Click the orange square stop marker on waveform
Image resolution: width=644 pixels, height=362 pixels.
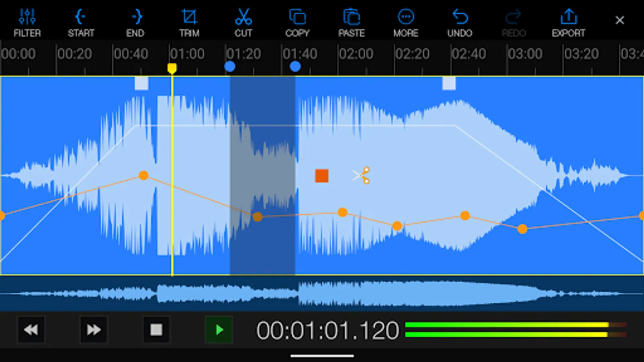322,176
